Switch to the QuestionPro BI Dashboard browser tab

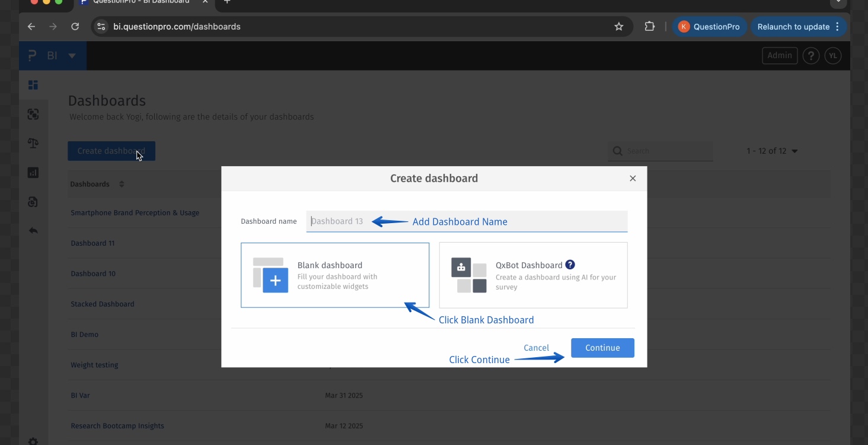pos(142,2)
